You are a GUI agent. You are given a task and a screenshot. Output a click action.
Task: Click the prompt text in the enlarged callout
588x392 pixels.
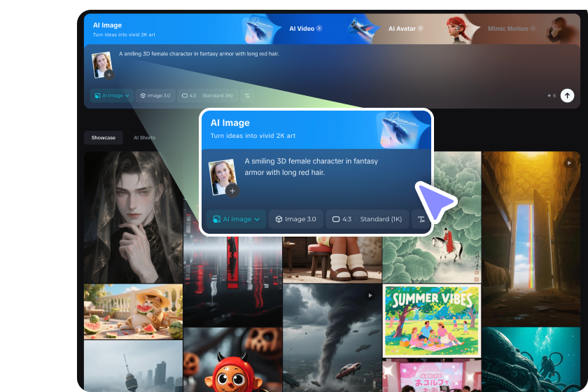tap(311, 167)
